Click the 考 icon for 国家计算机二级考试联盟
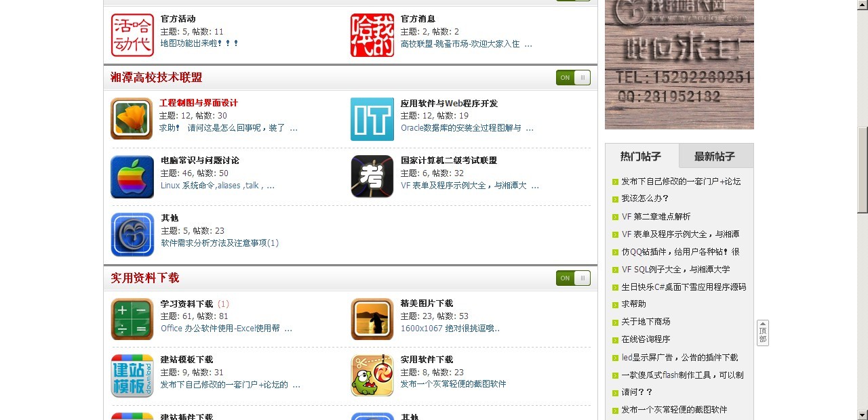 pos(372,176)
